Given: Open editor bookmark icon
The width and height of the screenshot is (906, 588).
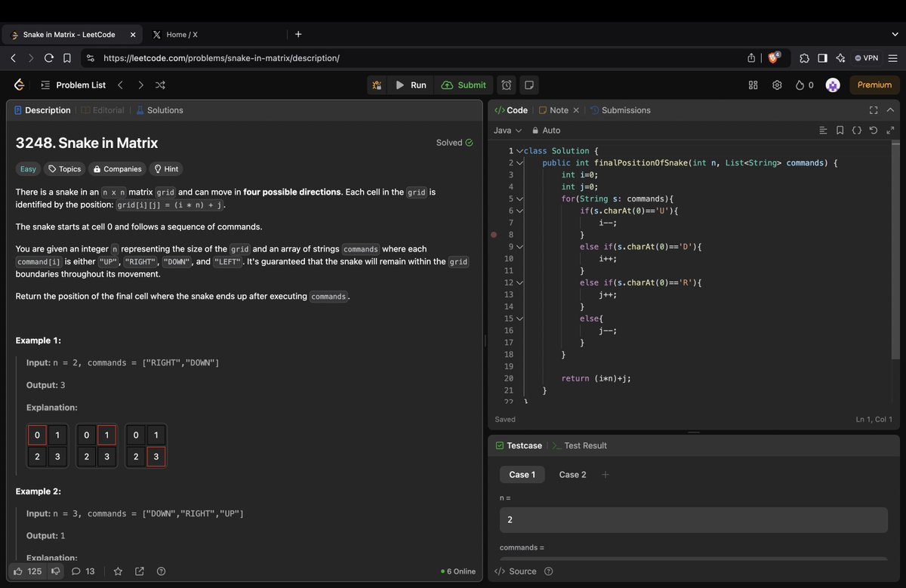Looking at the screenshot, I should click(x=840, y=131).
